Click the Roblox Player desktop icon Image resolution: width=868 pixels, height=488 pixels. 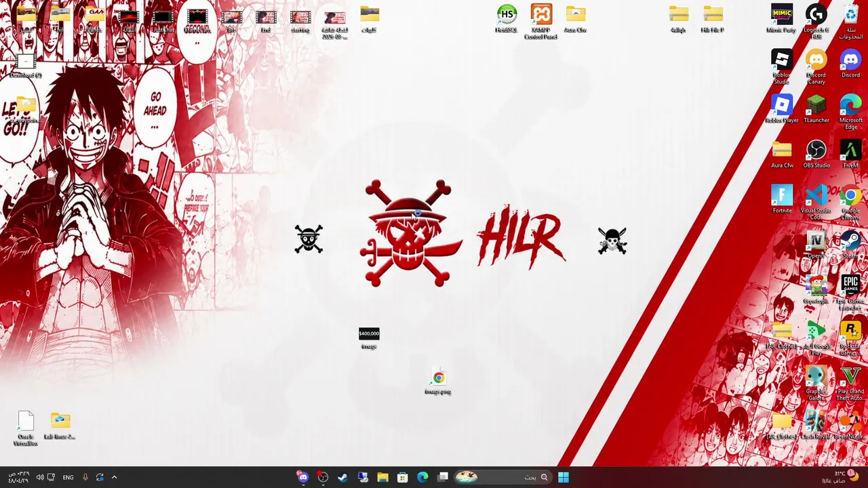click(x=781, y=108)
